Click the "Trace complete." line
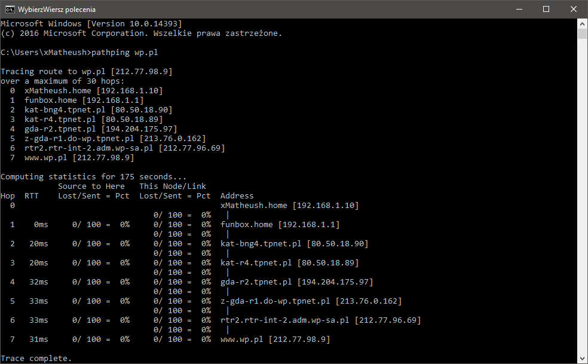The height and width of the screenshot is (364, 588). 36,359
